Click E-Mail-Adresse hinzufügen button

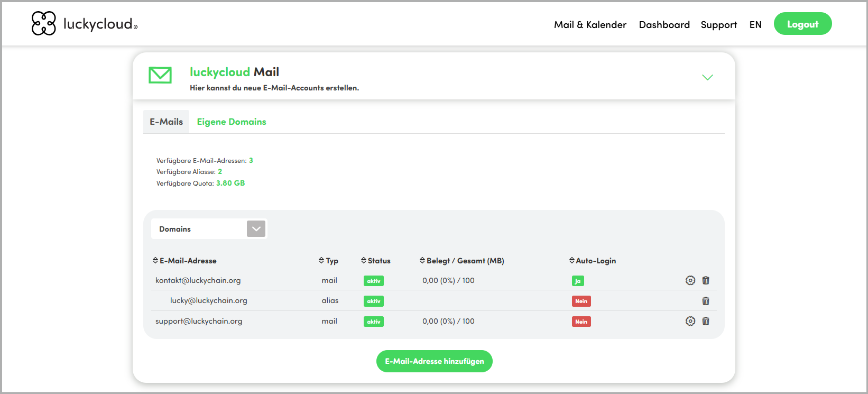point(434,361)
